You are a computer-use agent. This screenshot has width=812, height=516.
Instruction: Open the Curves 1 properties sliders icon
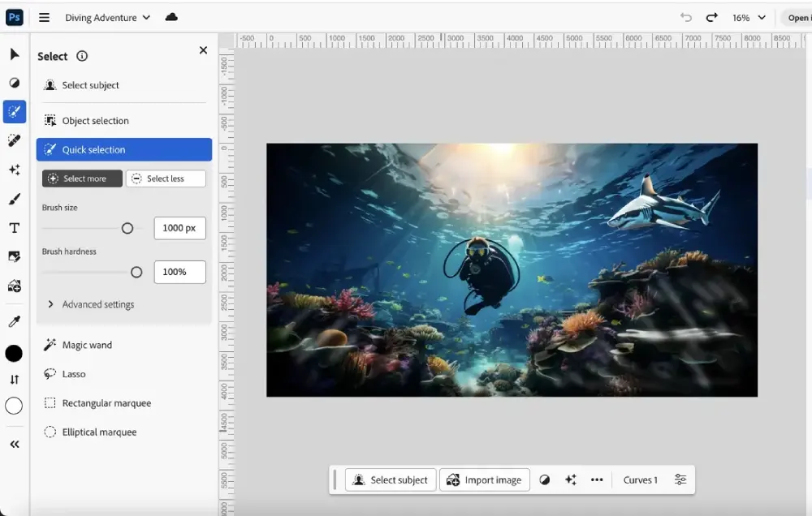click(x=680, y=479)
